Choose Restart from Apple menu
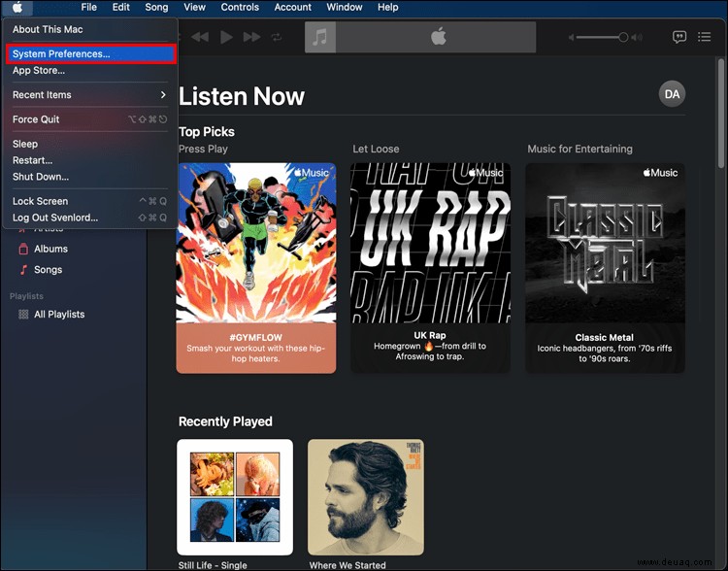Screen dimensions: 728x571 pos(90,160)
